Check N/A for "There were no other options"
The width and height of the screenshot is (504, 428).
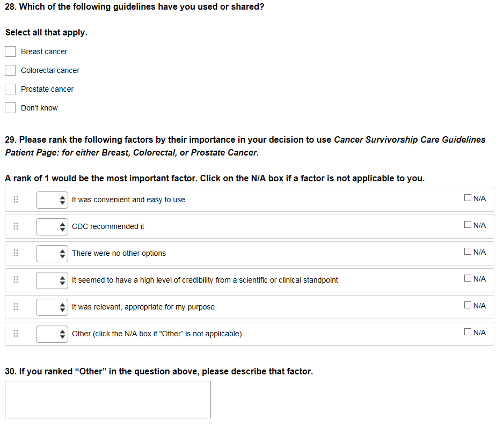[468, 252]
